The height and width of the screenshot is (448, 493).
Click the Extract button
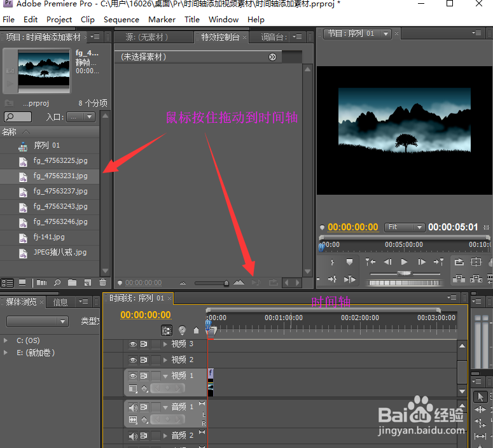coord(476,279)
